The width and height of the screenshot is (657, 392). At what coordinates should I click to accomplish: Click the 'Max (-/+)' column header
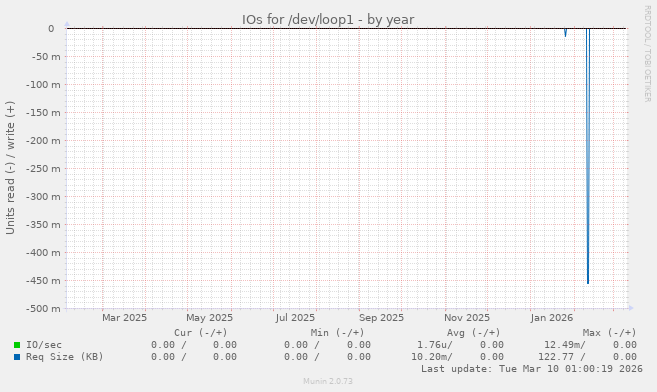tap(610, 333)
